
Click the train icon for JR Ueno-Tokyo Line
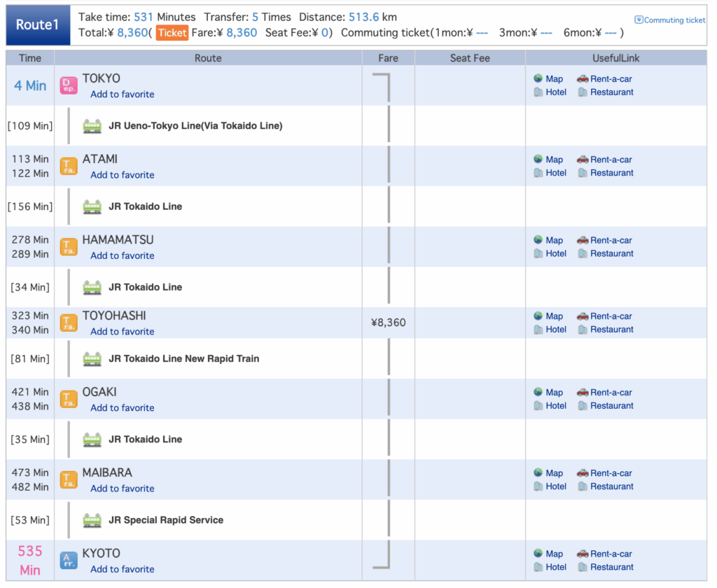(x=92, y=126)
